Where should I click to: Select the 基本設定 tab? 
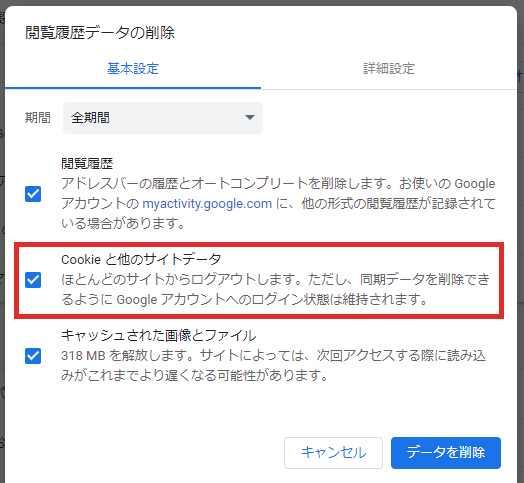point(133,69)
